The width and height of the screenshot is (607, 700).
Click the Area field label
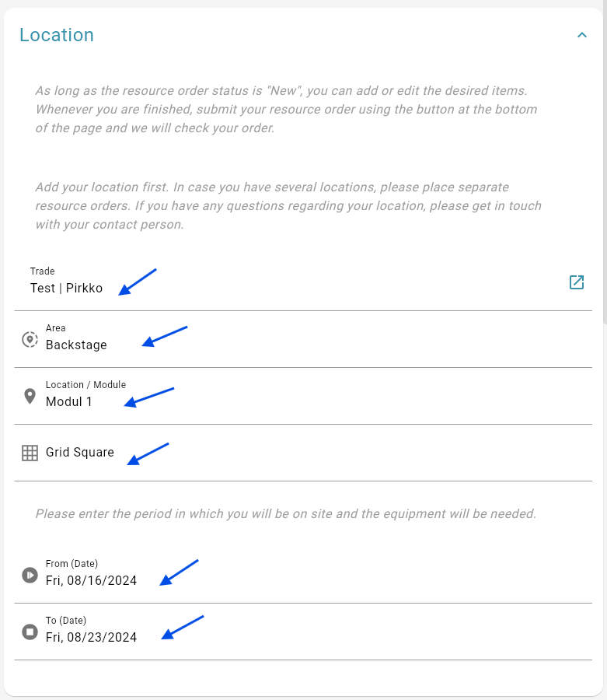coord(56,327)
